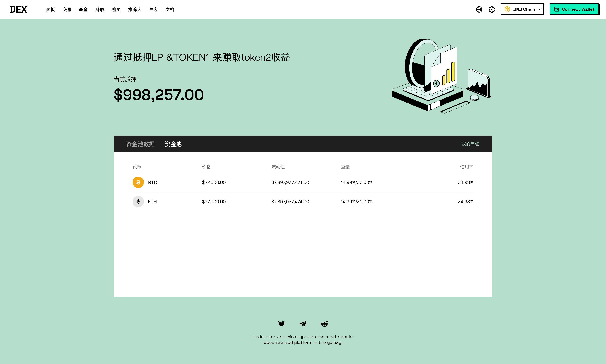Select the 资金池 tab
This screenshot has height=364, width=606.
pos(173,144)
